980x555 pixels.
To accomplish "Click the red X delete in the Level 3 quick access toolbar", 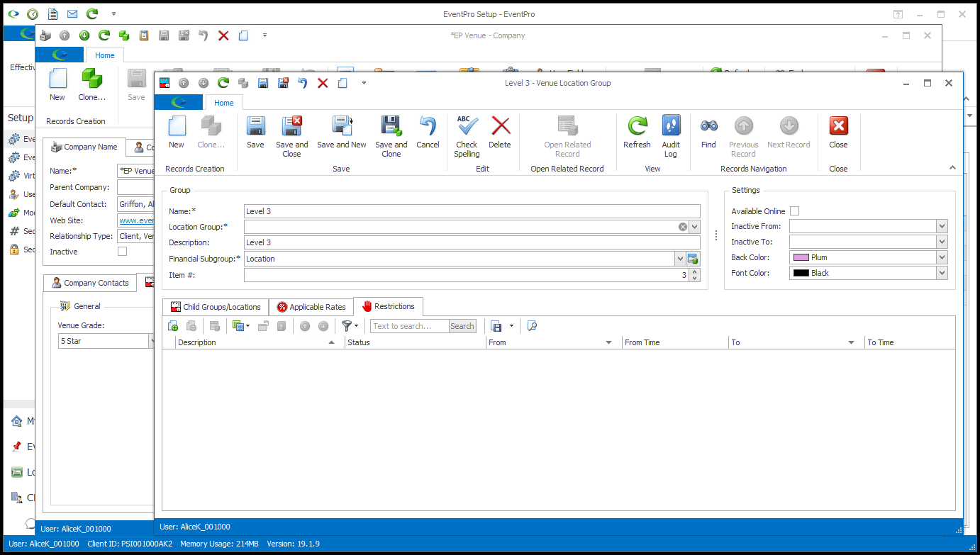I will pos(323,83).
